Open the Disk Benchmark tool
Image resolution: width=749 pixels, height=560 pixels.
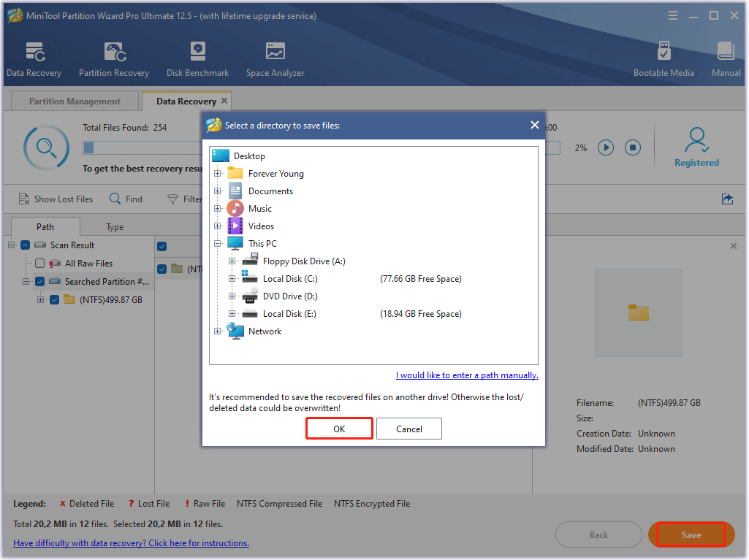click(197, 58)
